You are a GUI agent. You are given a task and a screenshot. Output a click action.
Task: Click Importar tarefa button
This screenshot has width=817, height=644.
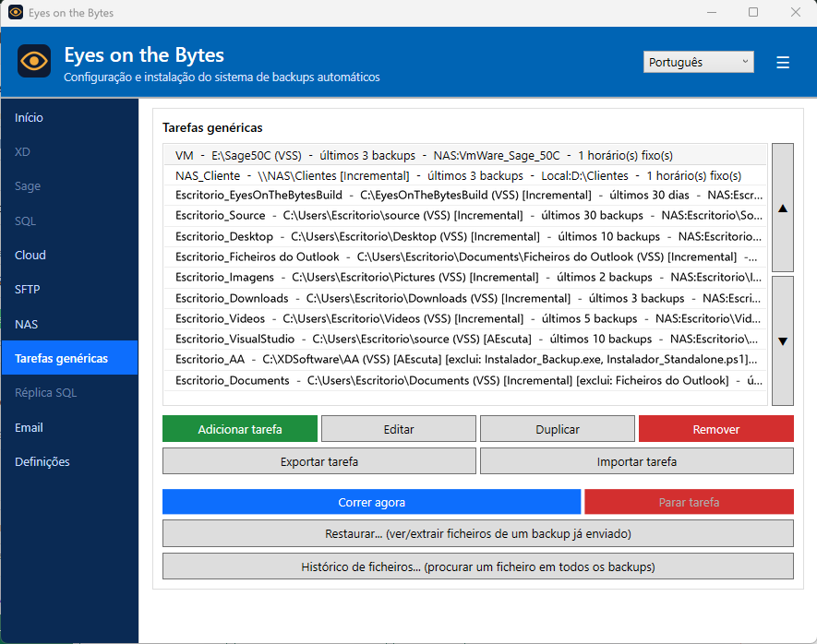point(637,461)
